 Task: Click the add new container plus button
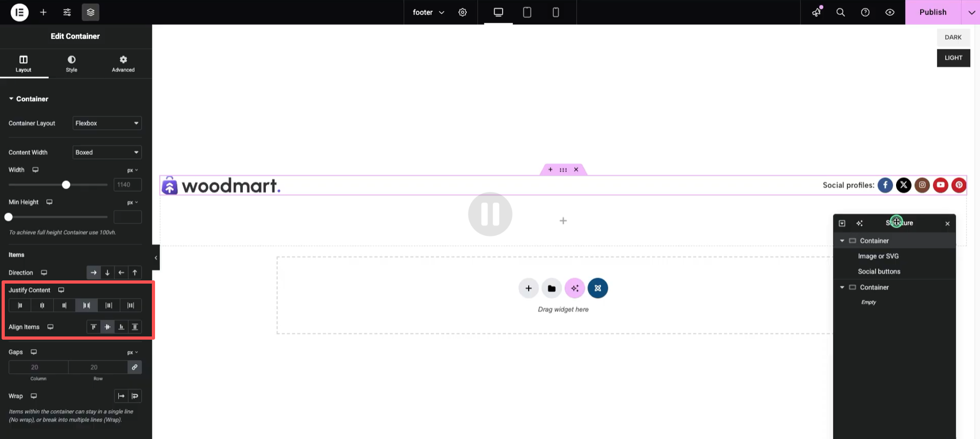point(528,288)
